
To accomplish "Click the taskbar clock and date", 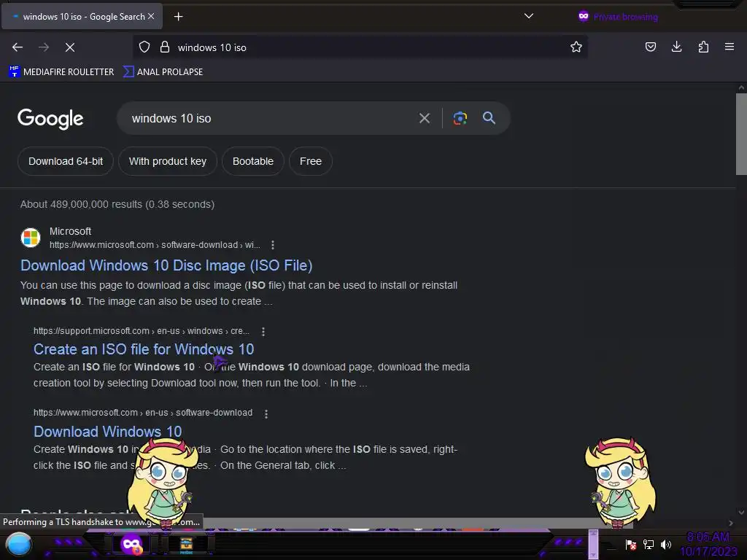I will click(708, 544).
